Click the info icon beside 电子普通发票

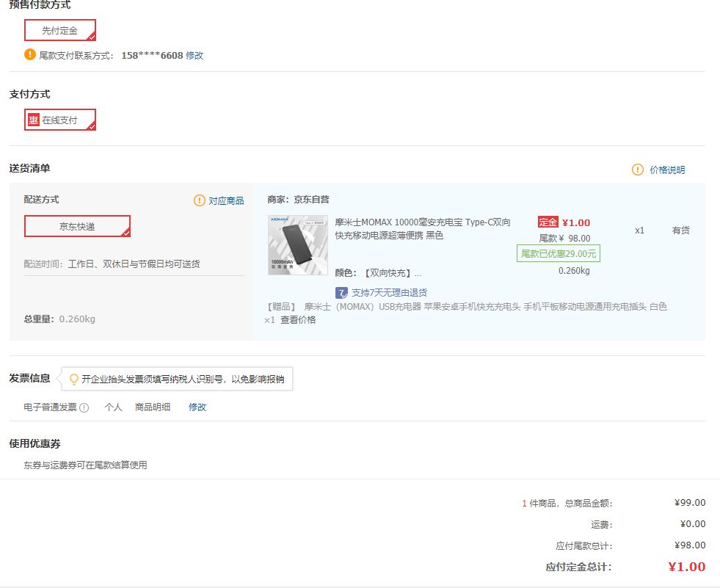tap(84, 407)
